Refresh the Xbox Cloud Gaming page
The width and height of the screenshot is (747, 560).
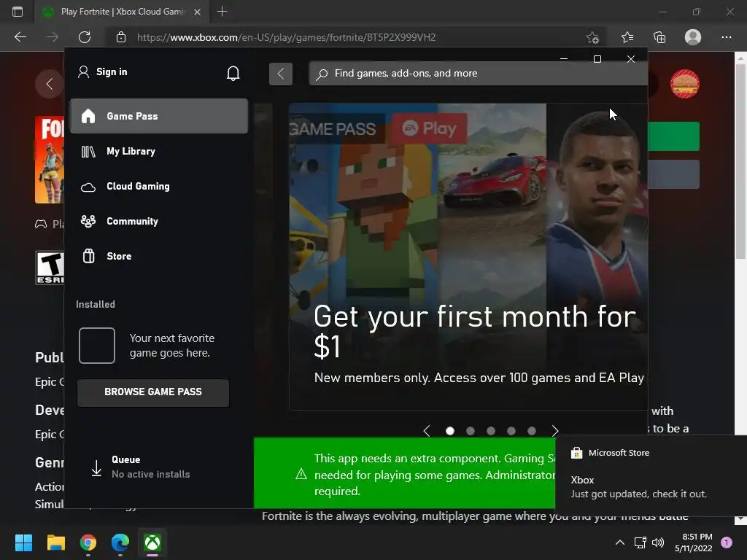point(85,37)
